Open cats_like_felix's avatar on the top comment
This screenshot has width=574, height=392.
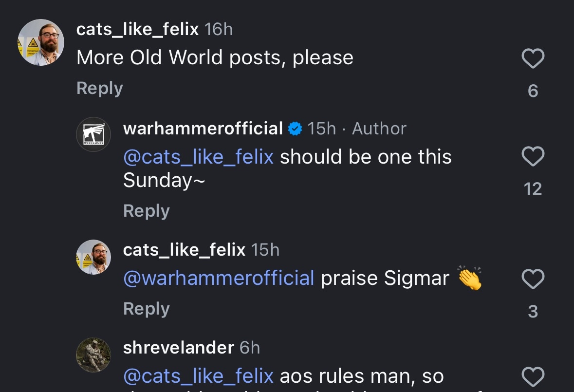(x=41, y=42)
